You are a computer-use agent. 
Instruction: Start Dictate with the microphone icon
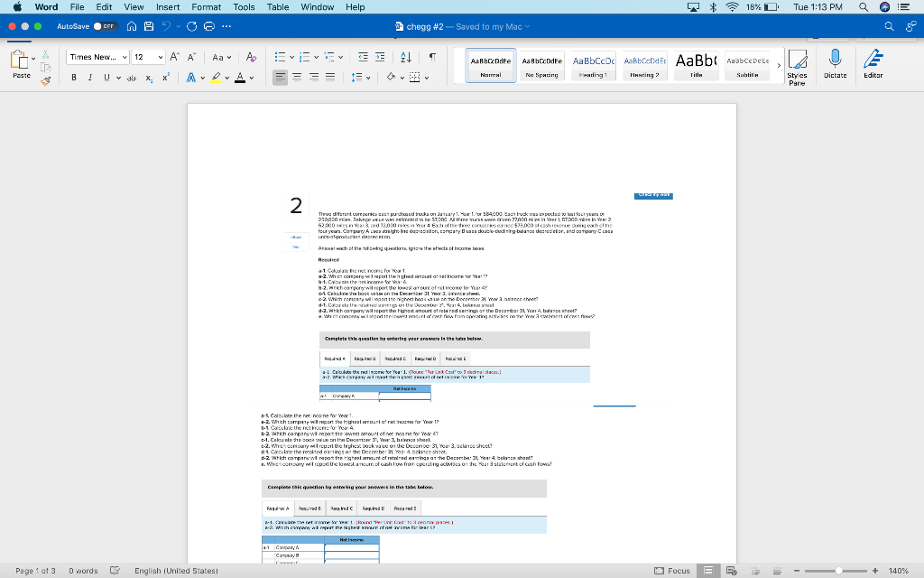[x=835, y=63]
